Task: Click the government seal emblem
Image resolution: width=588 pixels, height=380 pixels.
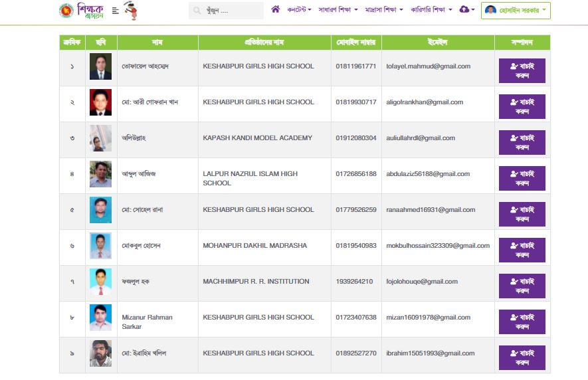Action: 66,11
